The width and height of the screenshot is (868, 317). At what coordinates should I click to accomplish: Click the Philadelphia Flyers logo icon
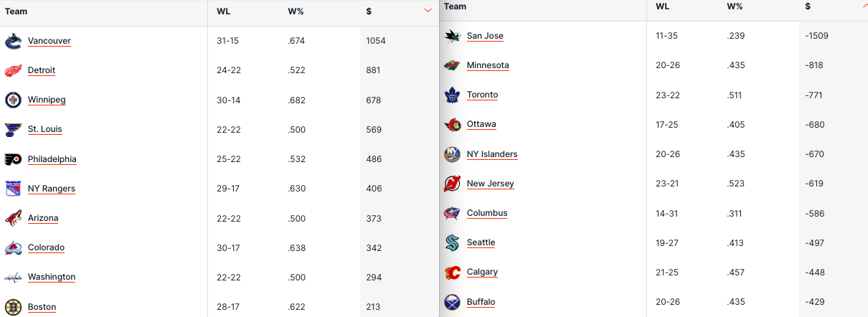pos(13,159)
